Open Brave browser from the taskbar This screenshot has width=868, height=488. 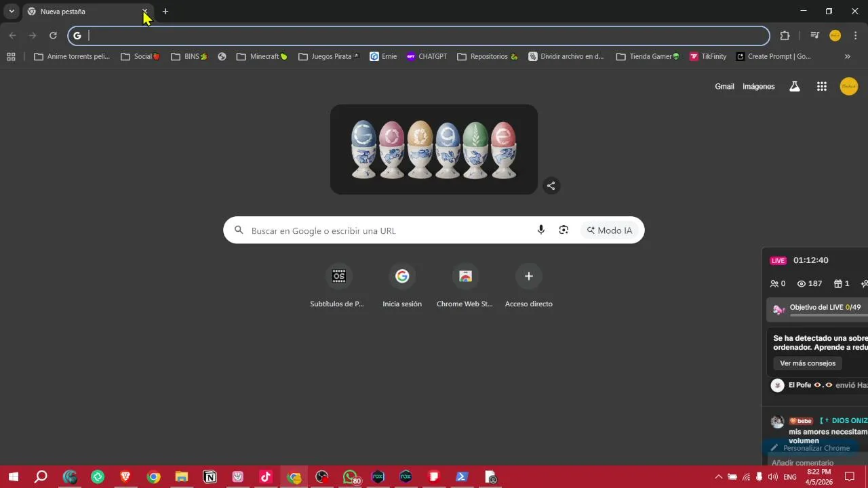pos(125,477)
